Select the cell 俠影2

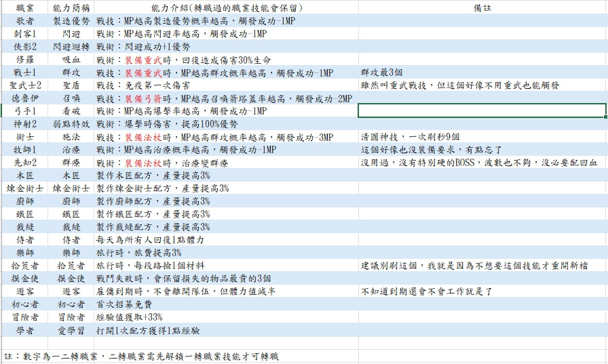pos(25,47)
